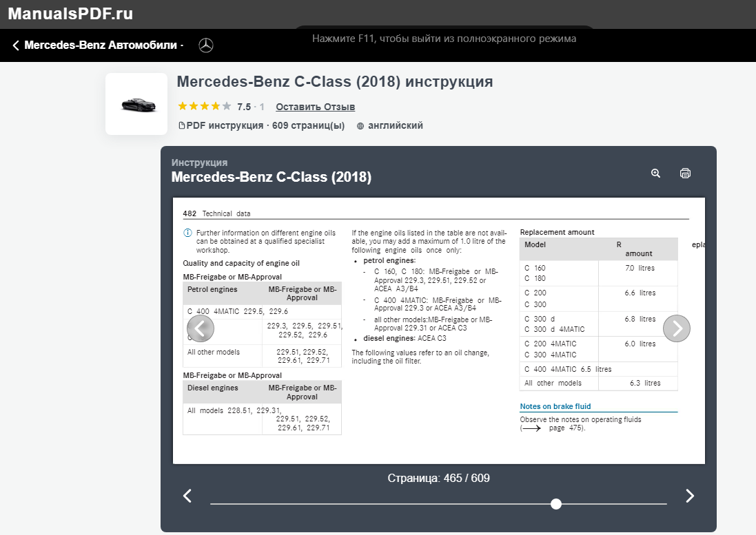Click the '7.5' rating value

pyautogui.click(x=244, y=107)
